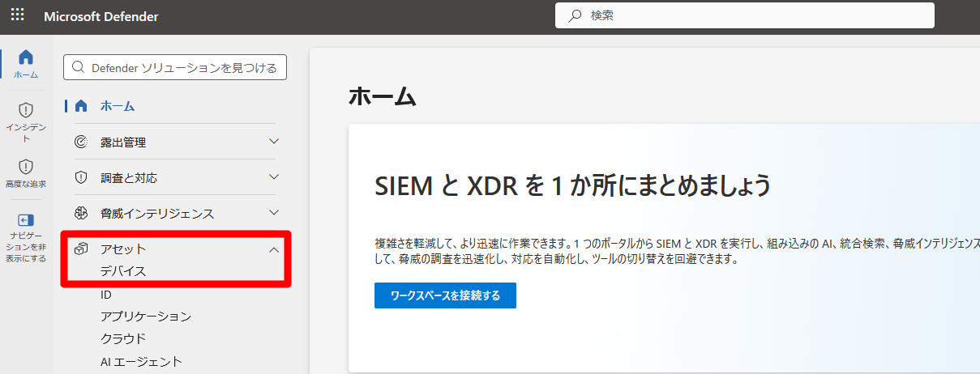Click the house icon beside ホーム nav item
The image size is (980, 374).
pos(81,106)
